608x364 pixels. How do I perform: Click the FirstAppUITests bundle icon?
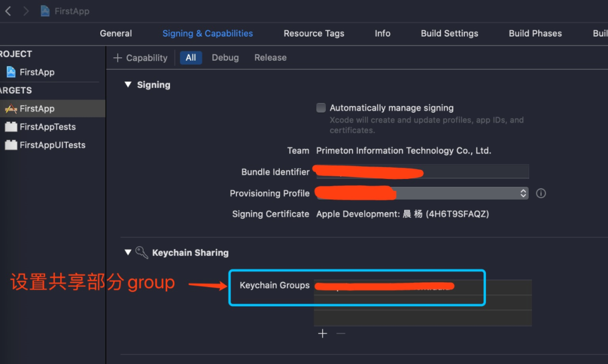pyautogui.click(x=11, y=145)
